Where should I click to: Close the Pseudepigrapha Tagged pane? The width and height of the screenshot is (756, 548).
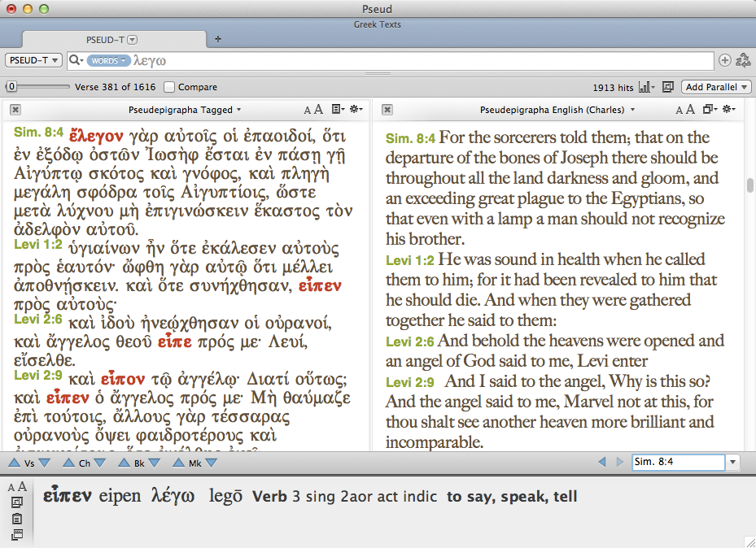pyautogui.click(x=15, y=110)
